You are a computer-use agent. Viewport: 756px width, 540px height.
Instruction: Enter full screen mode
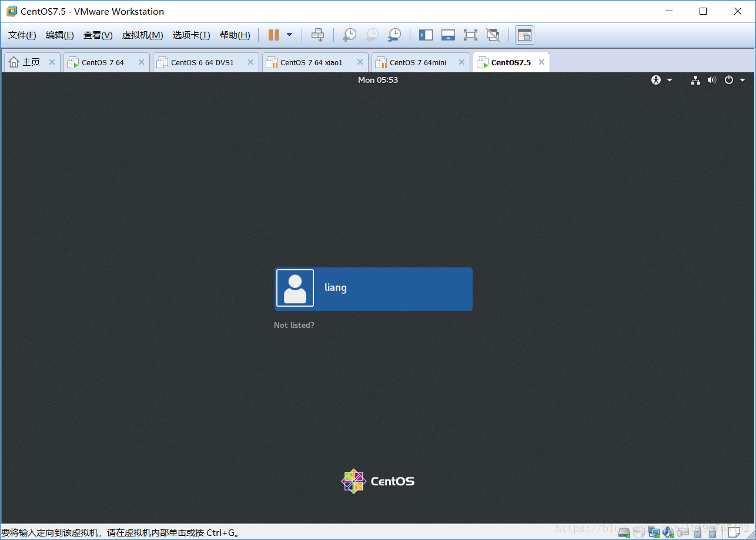pos(470,35)
